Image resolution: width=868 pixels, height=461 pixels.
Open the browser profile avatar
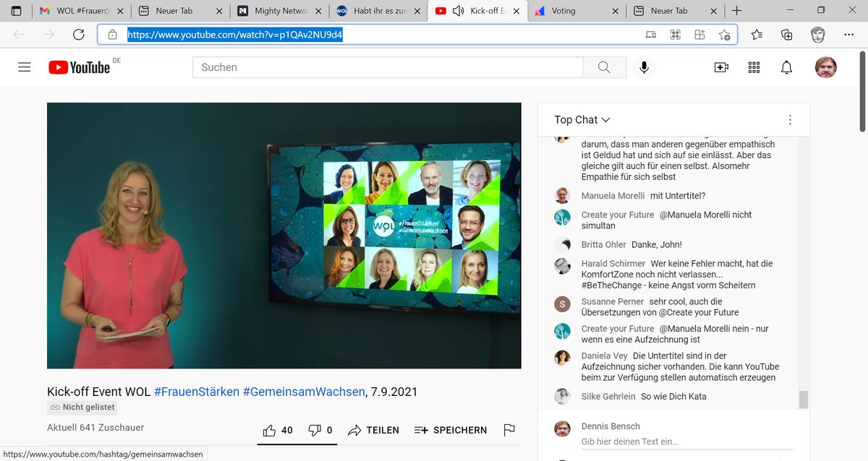point(817,35)
